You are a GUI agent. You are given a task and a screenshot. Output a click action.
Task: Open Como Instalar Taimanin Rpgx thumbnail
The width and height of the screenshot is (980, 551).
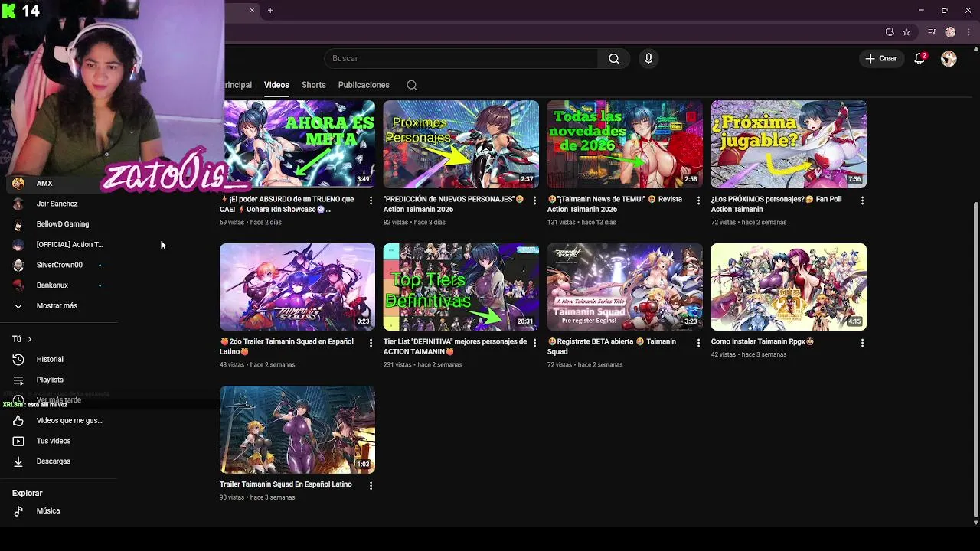789,287
